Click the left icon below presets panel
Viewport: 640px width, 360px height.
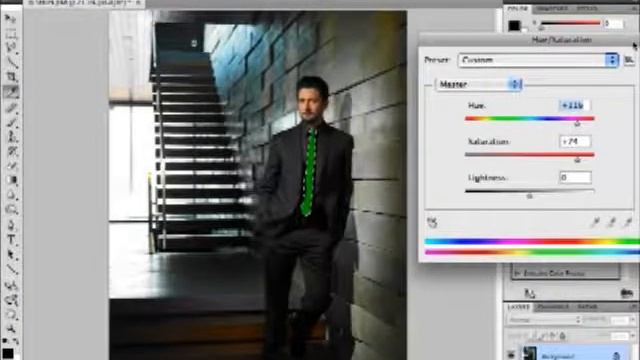530,293
